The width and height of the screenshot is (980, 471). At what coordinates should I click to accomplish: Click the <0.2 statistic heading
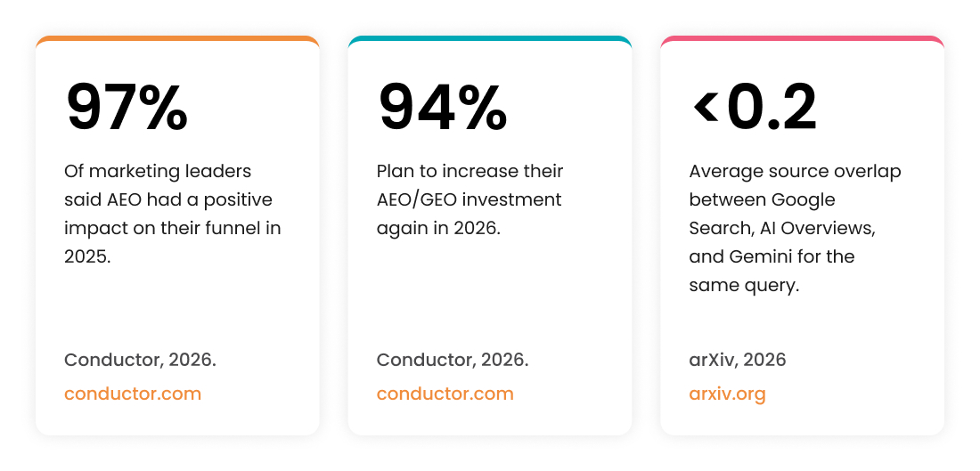point(755,108)
